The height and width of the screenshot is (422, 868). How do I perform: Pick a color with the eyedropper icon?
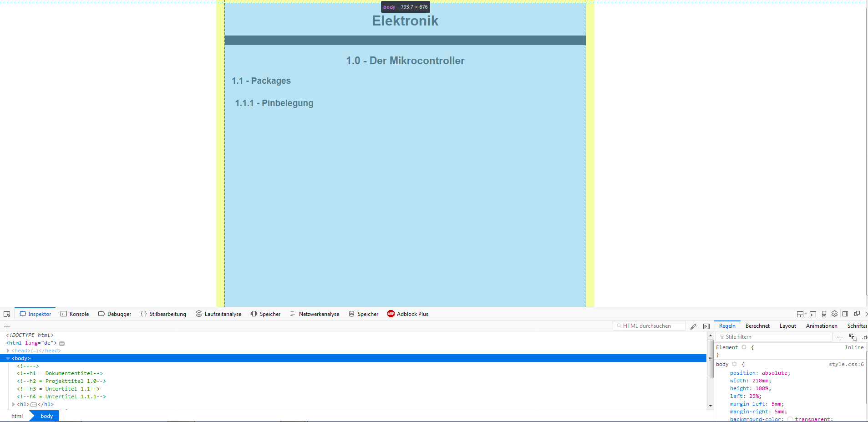point(693,326)
